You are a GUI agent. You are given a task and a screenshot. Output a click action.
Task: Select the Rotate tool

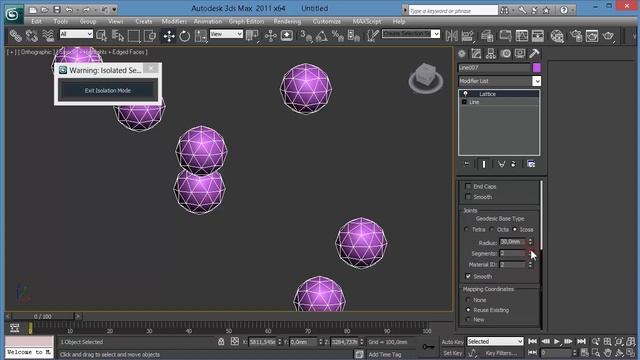click(184, 36)
